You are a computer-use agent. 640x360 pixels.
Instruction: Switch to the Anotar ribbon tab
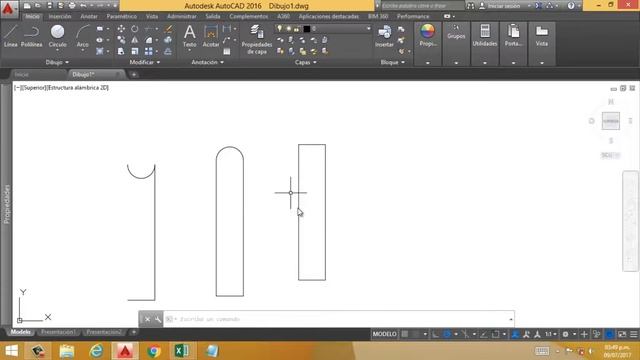[89, 16]
